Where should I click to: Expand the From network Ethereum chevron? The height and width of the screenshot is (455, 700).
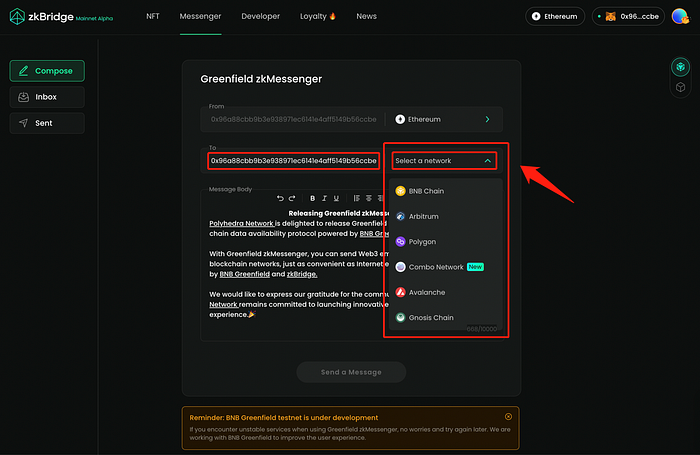tap(488, 119)
